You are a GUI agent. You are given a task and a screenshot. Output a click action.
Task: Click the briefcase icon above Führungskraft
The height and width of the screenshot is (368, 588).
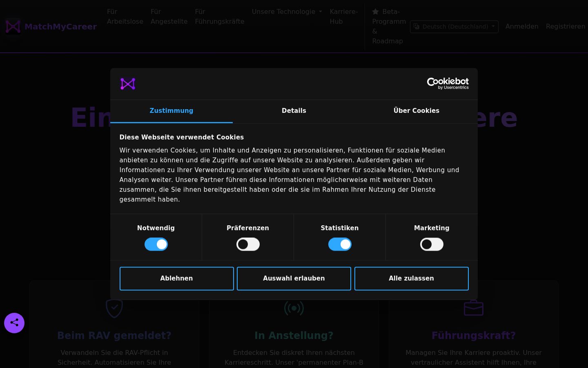pos(474,308)
